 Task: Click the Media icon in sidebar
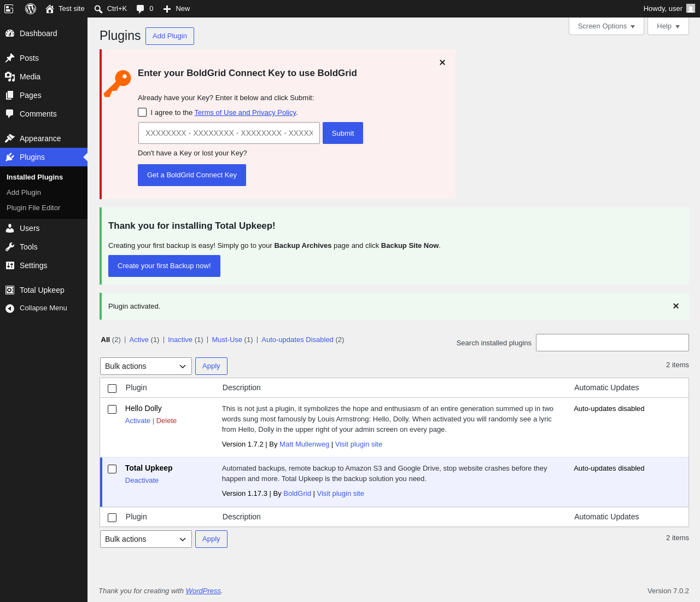click(10, 77)
